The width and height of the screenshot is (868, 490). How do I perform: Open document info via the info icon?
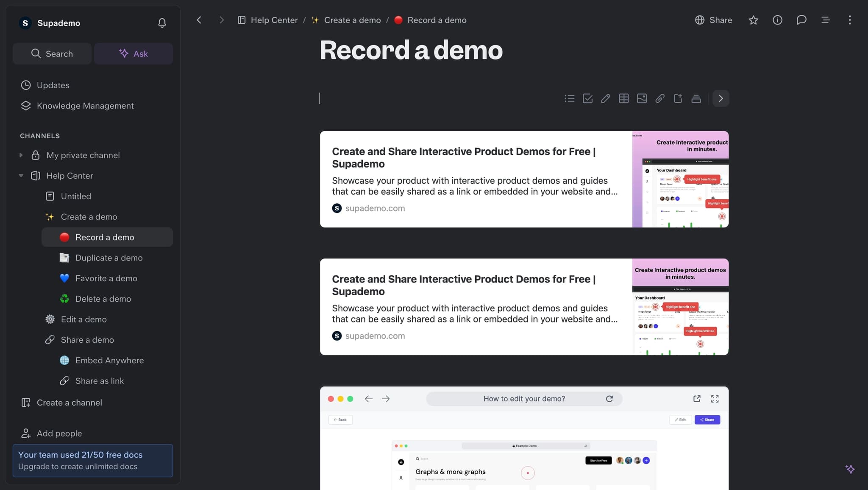point(777,20)
